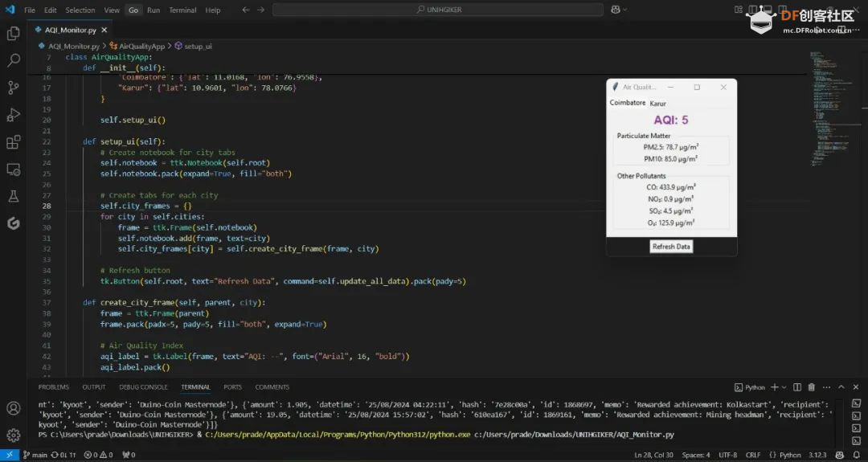Image resolution: width=868 pixels, height=462 pixels.
Task: Switch to the PROBLEMS panel tab
Action: click(x=54, y=387)
